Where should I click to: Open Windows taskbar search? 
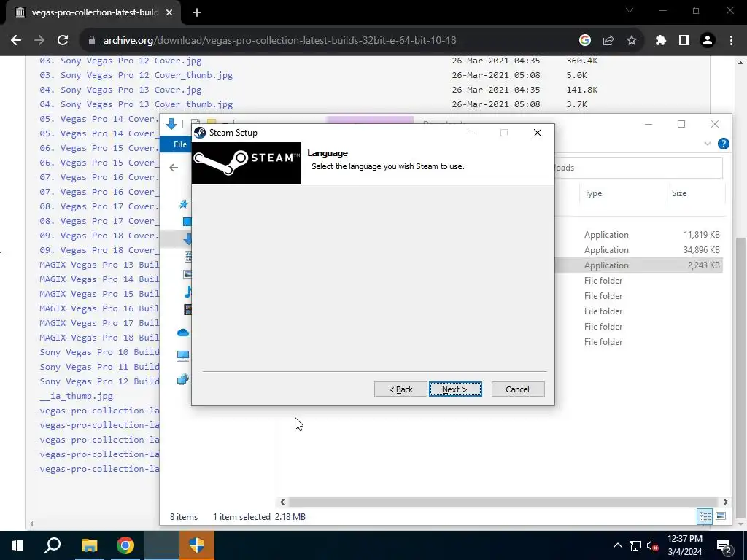coord(53,545)
